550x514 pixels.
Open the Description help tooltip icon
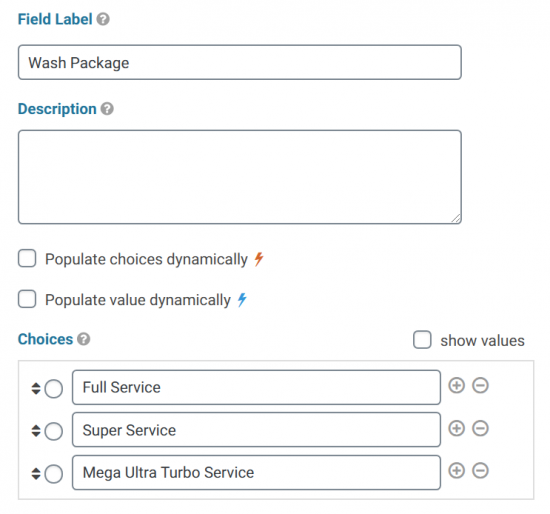(107, 109)
